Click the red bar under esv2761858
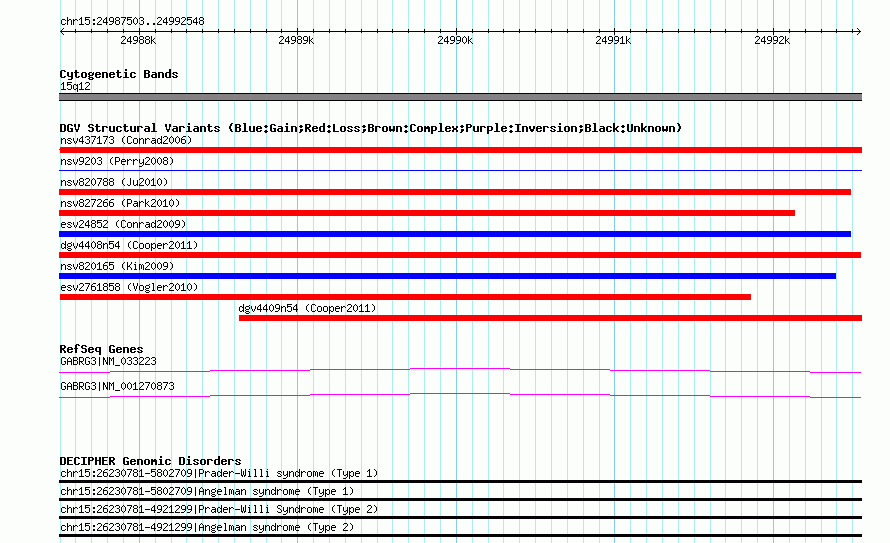 [405, 297]
